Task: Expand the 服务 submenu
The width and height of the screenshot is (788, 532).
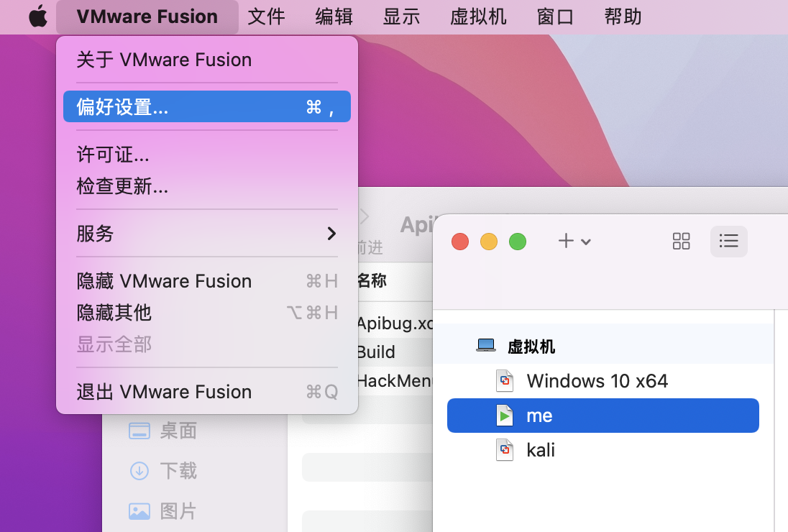Action: coord(206,234)
